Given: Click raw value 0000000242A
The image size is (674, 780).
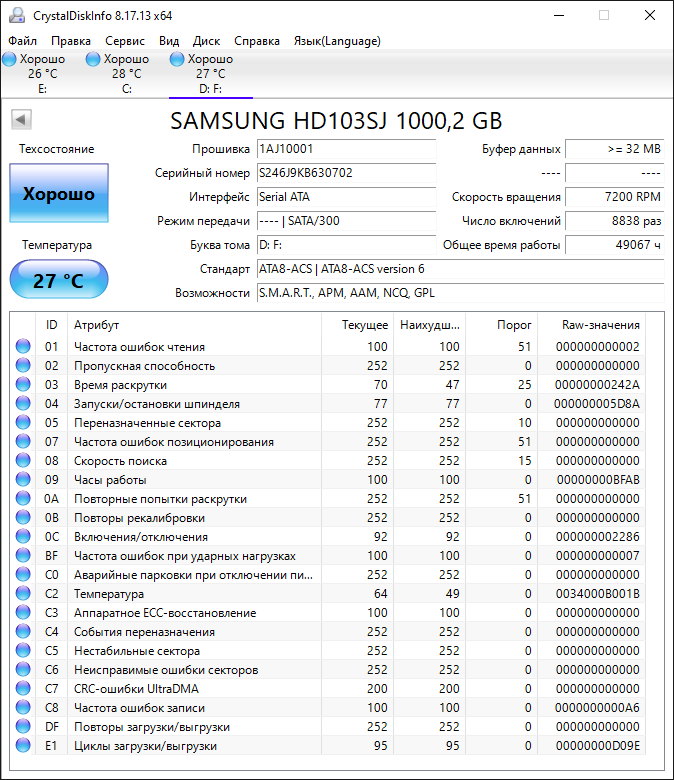Looking at the screenshot, I should [597, 385].
